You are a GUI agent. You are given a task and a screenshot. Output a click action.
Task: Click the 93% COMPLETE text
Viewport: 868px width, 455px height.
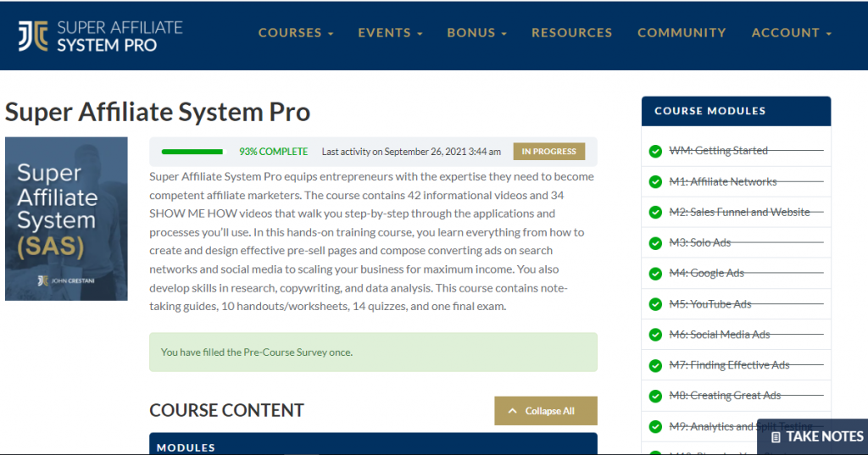(273, 152)
